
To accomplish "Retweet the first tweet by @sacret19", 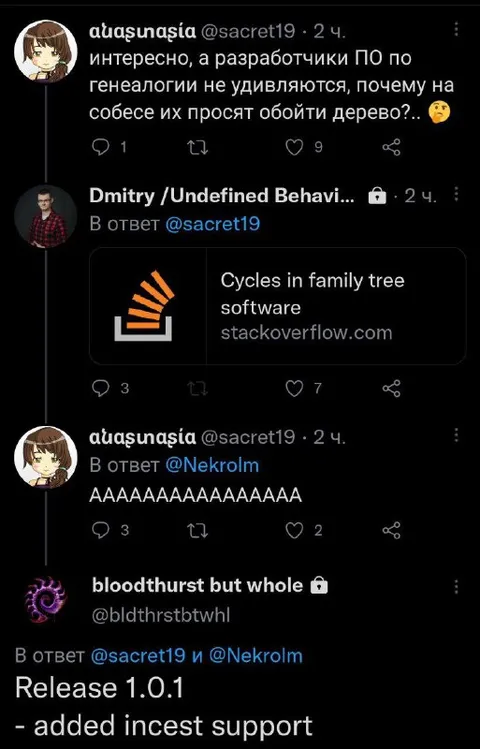I will coord(197,148).
